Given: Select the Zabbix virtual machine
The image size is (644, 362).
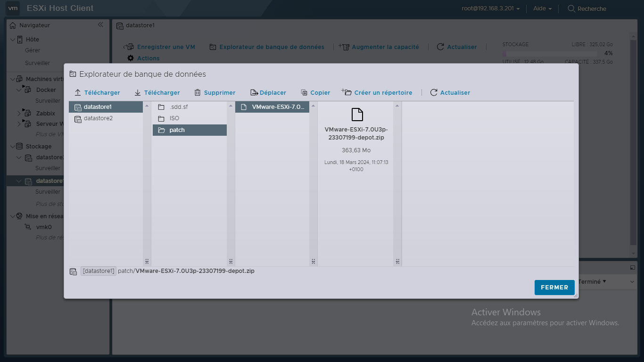Looking at the screenshot, I should [46, 114].
